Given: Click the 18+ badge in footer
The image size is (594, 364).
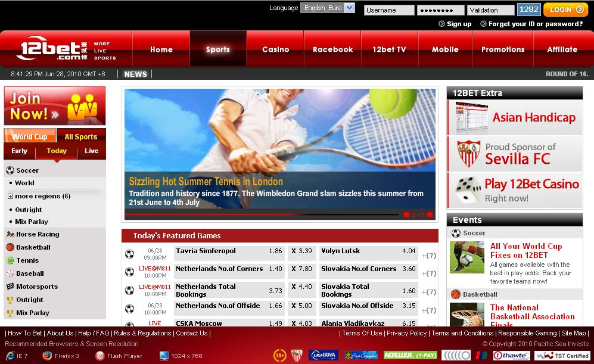Looking at the screenshot, I should pyautogui.click(x=279, y=355).
